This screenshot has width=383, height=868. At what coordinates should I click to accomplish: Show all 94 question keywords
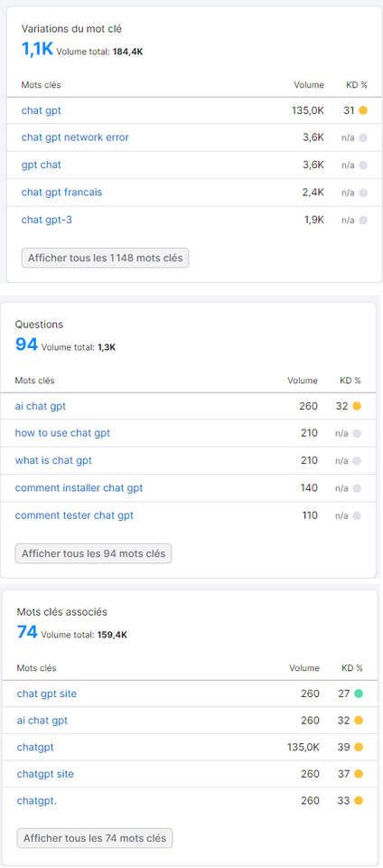coord(93,553)
